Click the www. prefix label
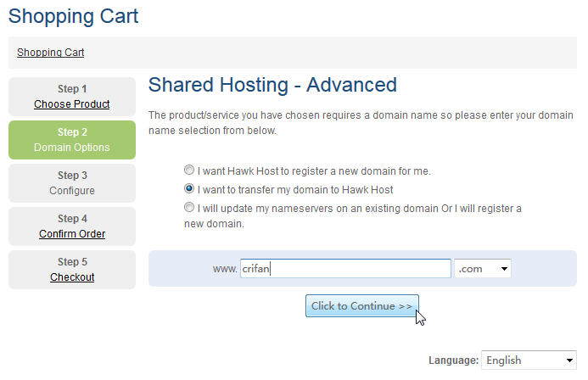The height and width of the screenshot is (380, 588). 225,269
